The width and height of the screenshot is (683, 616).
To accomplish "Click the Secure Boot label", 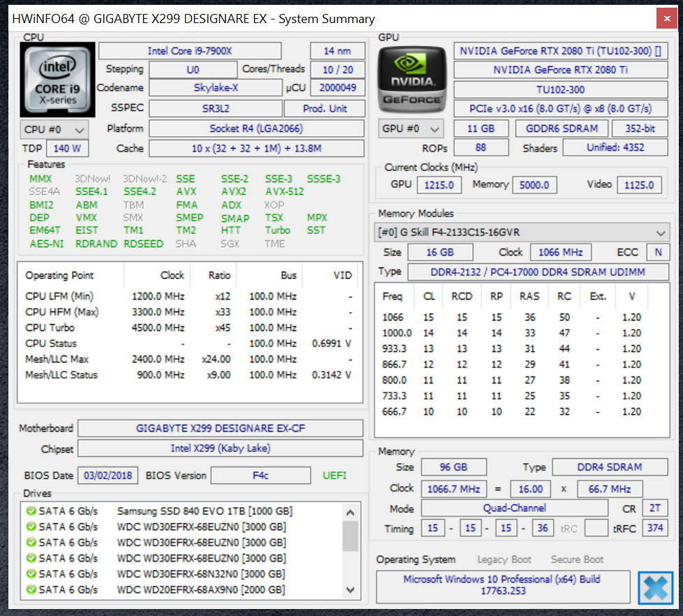I will pyautogui.click(x=577, y=559).
